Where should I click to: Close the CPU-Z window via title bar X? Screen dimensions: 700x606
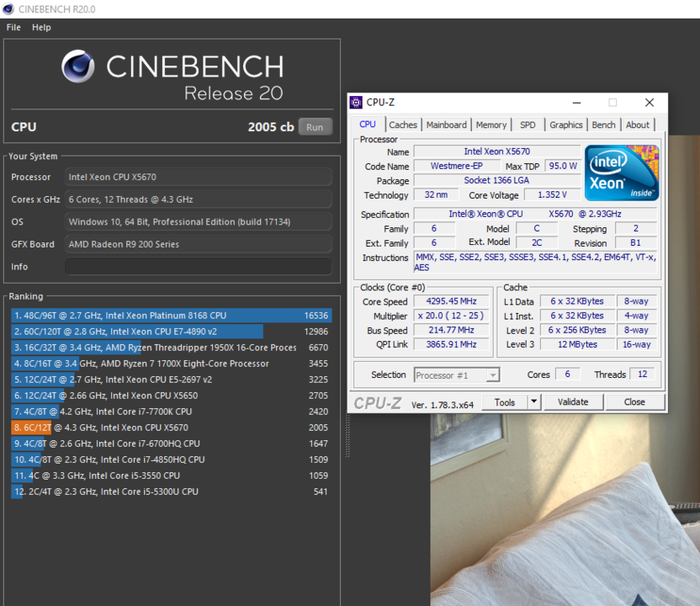point(650,103)
